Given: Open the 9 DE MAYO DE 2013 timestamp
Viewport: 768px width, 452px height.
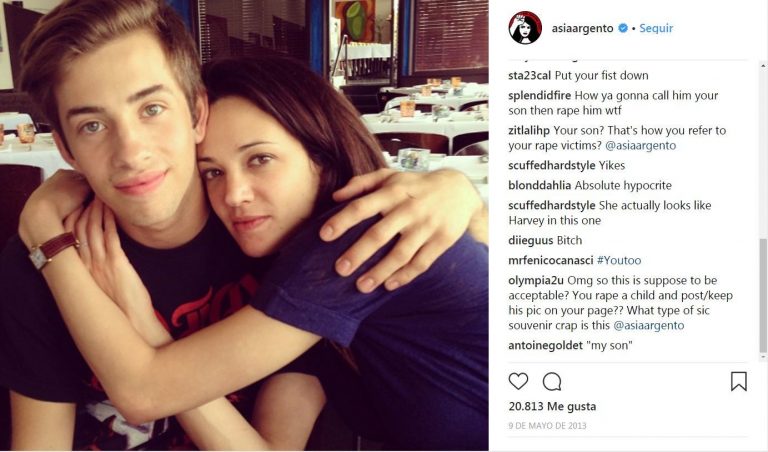Looking at the screenshot, I should click(547, 426).
